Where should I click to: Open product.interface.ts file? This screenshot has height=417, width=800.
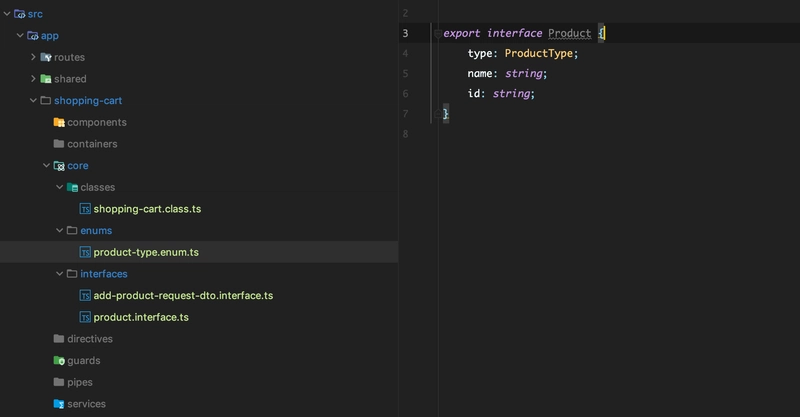click(141, 317)
